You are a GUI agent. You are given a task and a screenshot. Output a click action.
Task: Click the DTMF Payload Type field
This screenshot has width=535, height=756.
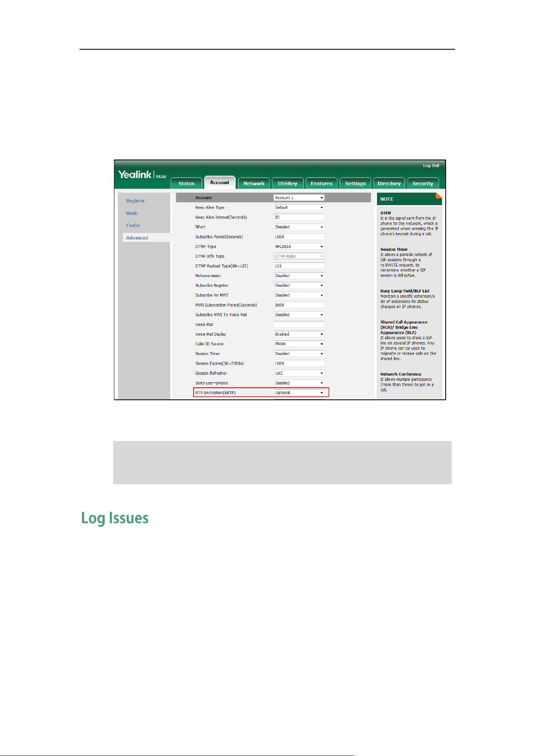click(x=299, y=266)
